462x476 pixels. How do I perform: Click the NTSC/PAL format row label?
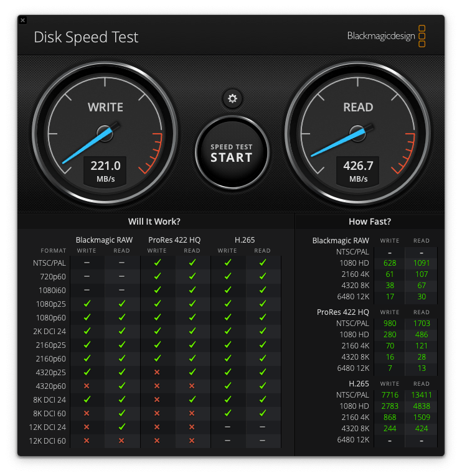tap(50, 263)
